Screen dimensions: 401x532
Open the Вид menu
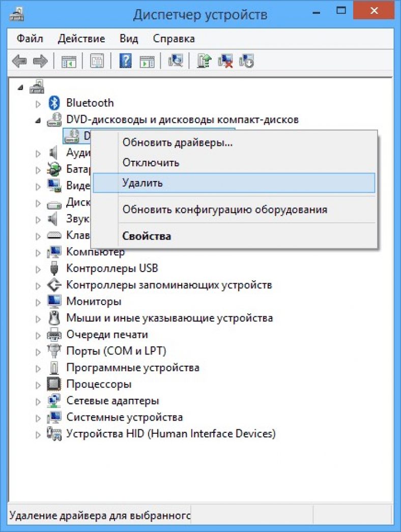(129, 39)
